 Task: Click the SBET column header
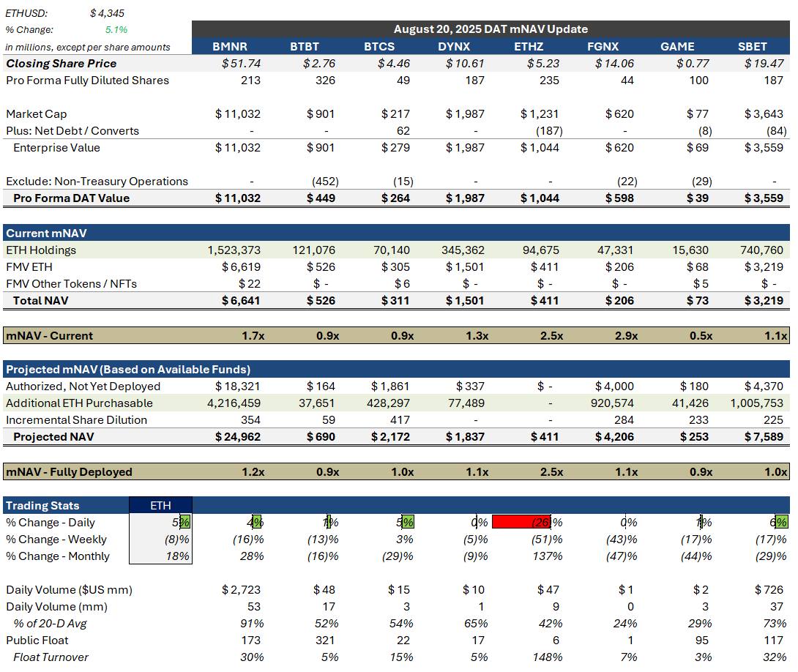point(753,47)
